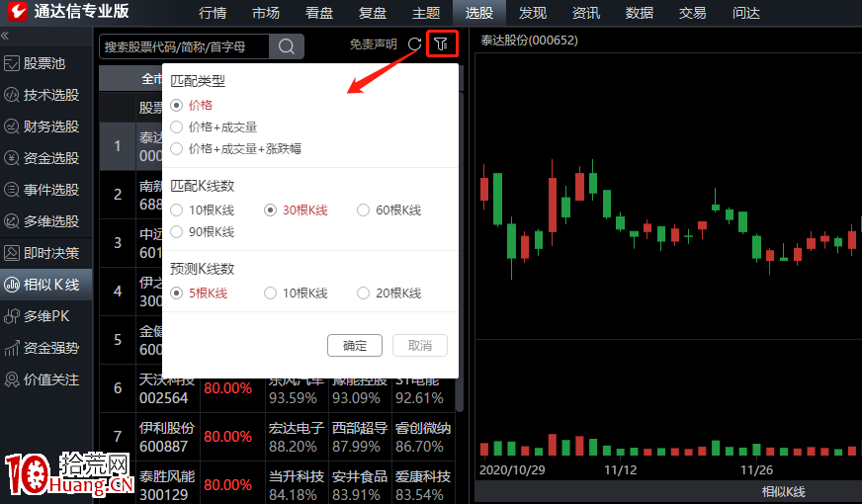
Task: Collapse the left sidebar with double-chevron
Action: tap(5, 37)
